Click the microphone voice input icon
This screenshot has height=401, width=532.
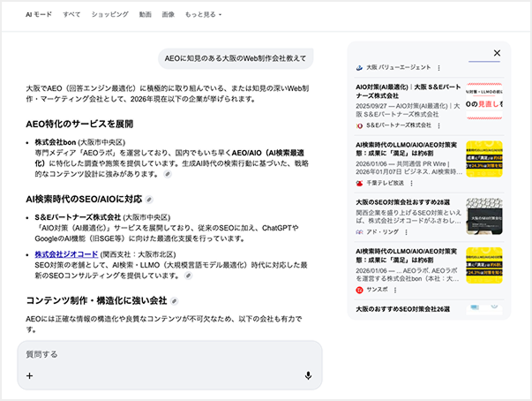tap(308, 375)
